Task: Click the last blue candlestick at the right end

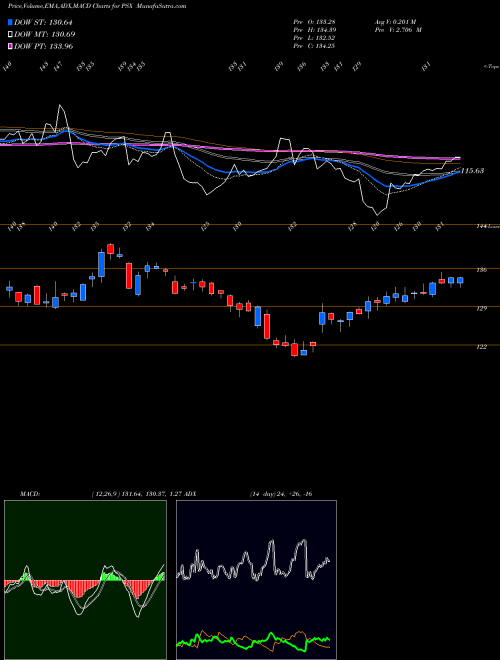Action: point(460,280)
